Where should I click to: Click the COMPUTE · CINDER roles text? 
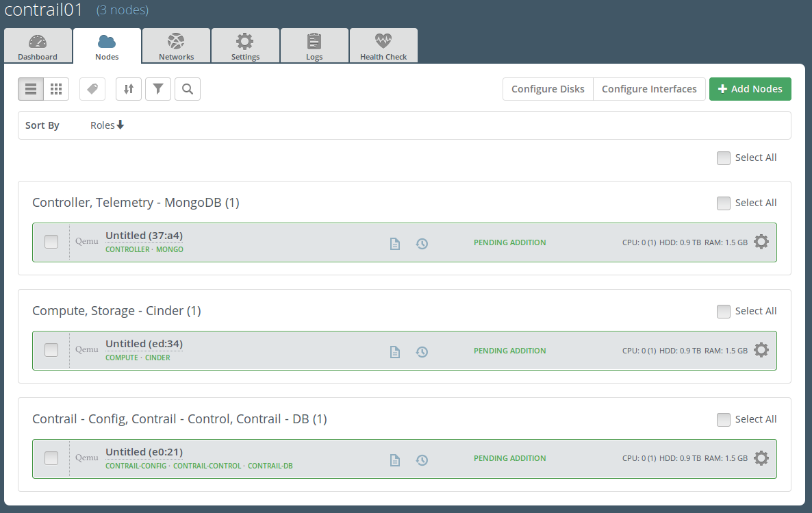click(138, 358)
